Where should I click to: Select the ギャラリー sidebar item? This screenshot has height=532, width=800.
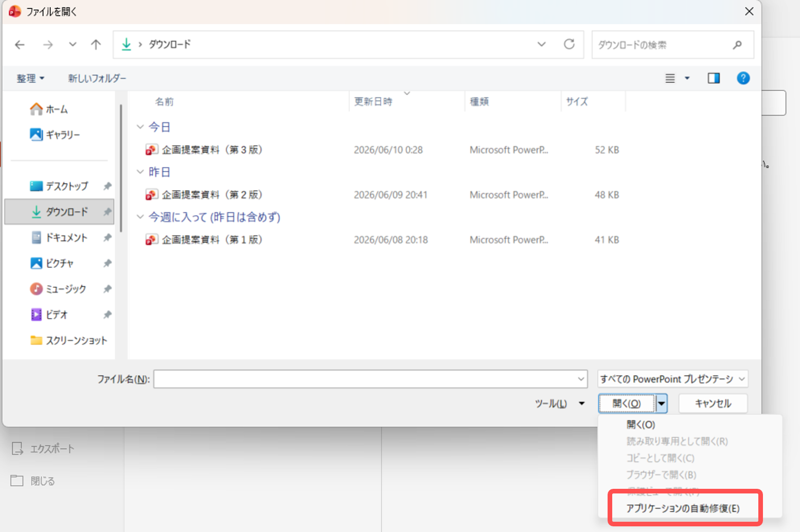[56, 135]
